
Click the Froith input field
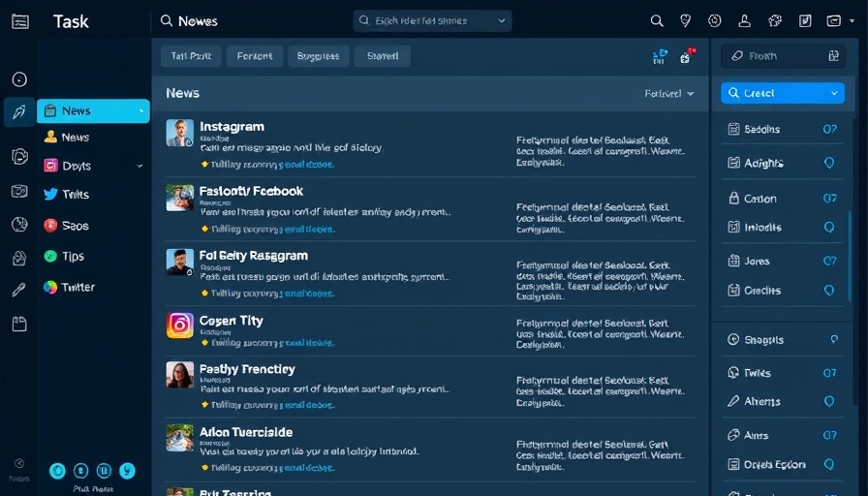pyautogui.click(x=783, y=56)
